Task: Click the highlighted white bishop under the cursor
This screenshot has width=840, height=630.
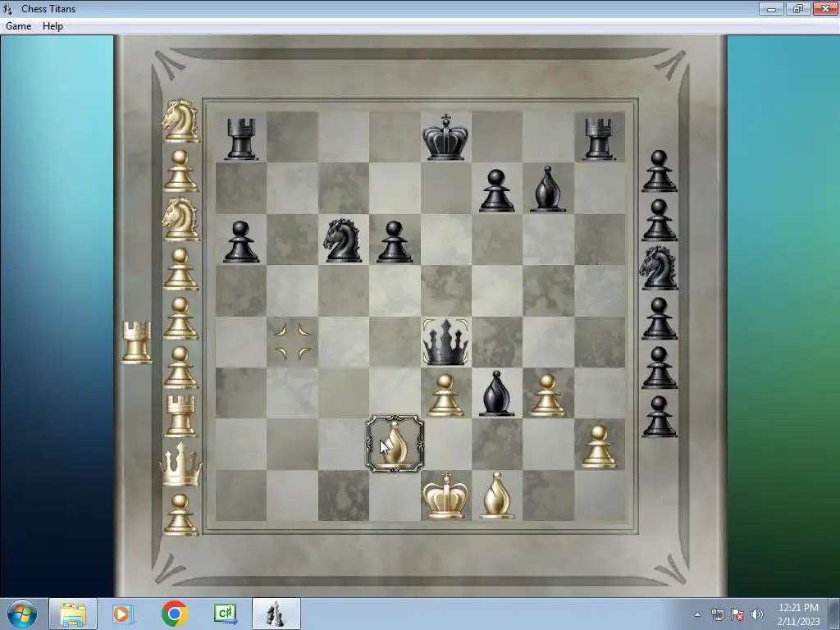Action: [x=395, y=444]
